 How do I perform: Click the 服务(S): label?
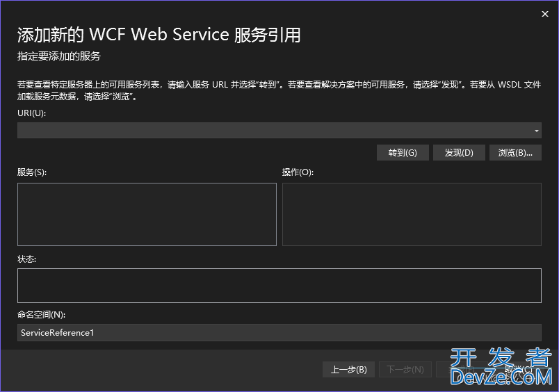(32, 172)
